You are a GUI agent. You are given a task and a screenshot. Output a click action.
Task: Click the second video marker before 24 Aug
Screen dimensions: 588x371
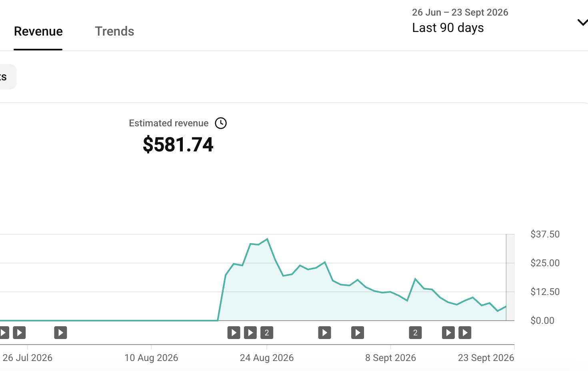[x=250, y=333]
